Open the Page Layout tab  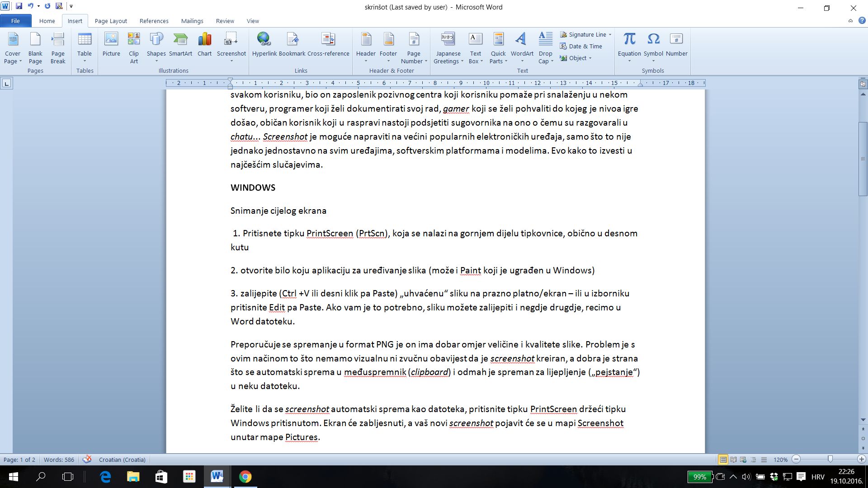tap(111, 21)
